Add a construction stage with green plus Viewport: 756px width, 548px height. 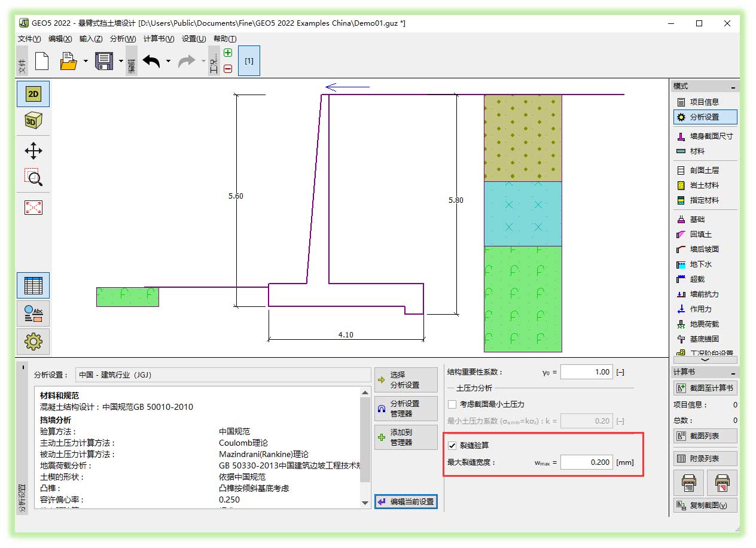click(x=228, y=53)
